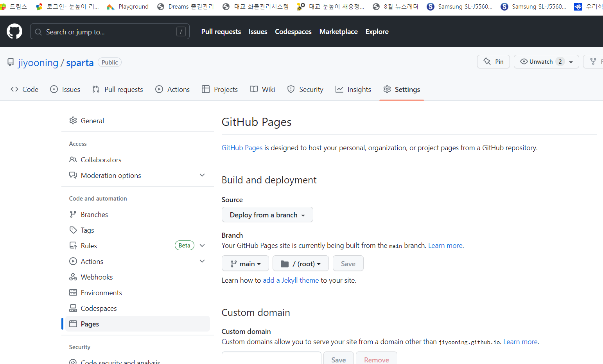
Task: Open the 대교 화물관리시스템 bookmark
Action: click(x=255, y=7)
